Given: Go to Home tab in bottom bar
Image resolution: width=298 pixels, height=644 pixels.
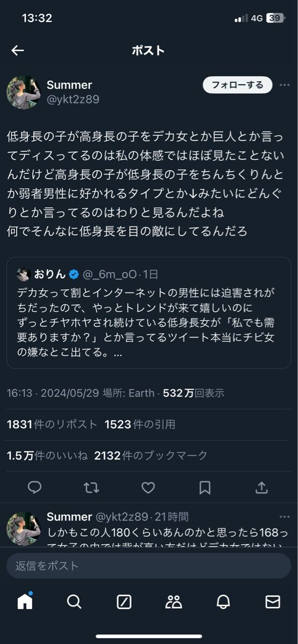Looking at the screenshot, I should click(x=25, y=602).
